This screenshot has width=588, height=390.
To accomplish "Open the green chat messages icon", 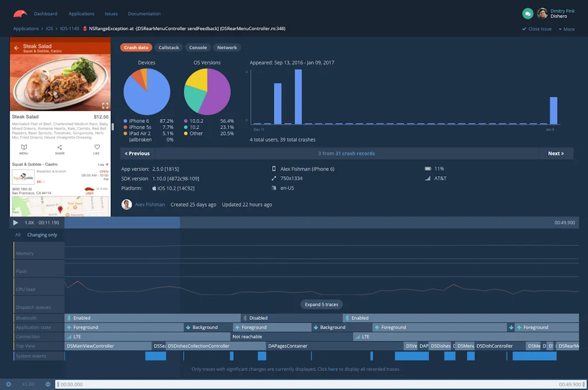I will (527, 13).
